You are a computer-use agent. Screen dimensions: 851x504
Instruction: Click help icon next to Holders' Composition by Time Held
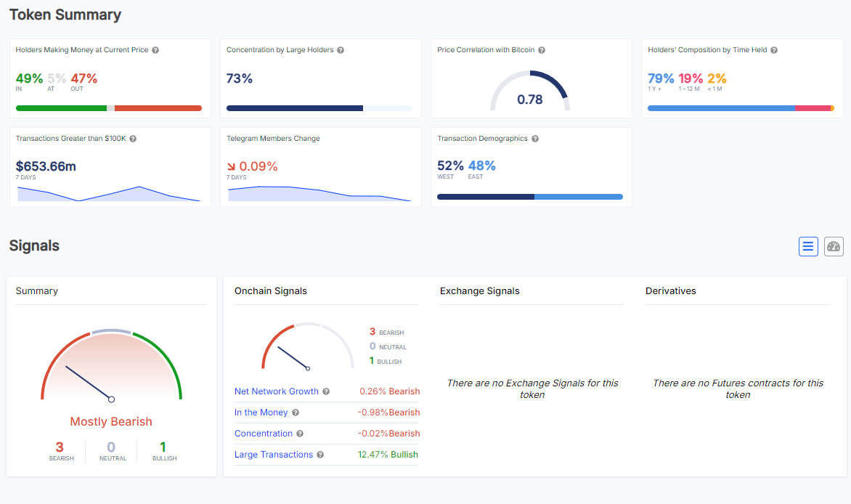pos(774,50)
